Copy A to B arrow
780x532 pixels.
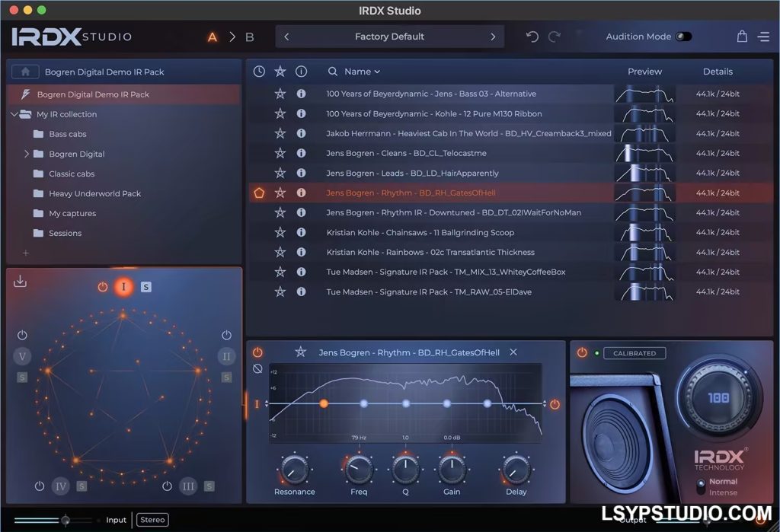pos(232,37)
